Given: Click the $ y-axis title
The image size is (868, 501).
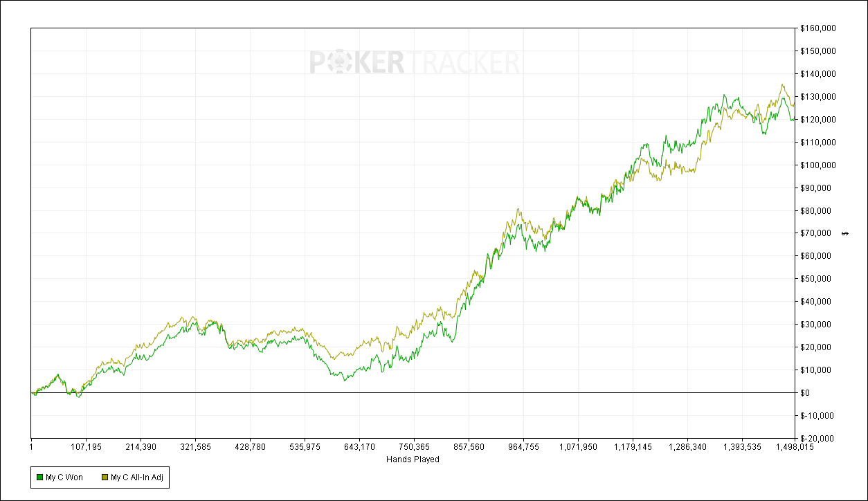Looking at the screenshot, I should pos(845,233).
